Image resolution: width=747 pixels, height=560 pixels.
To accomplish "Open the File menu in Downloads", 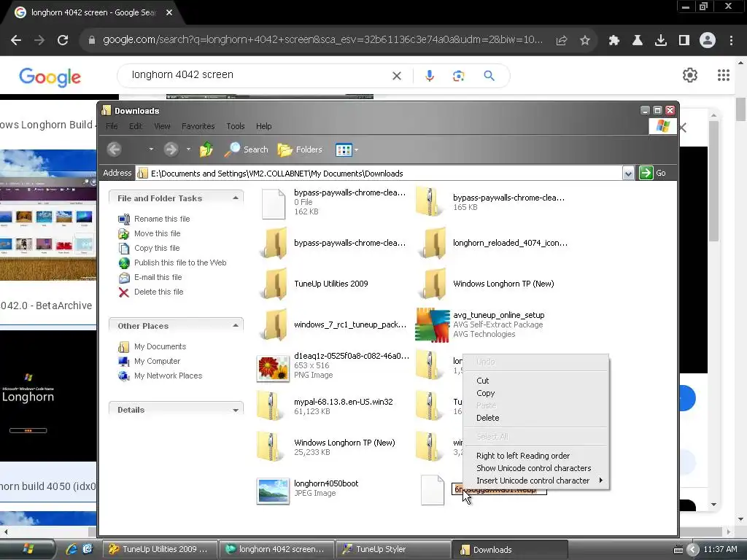I will [x=112, y=126].
